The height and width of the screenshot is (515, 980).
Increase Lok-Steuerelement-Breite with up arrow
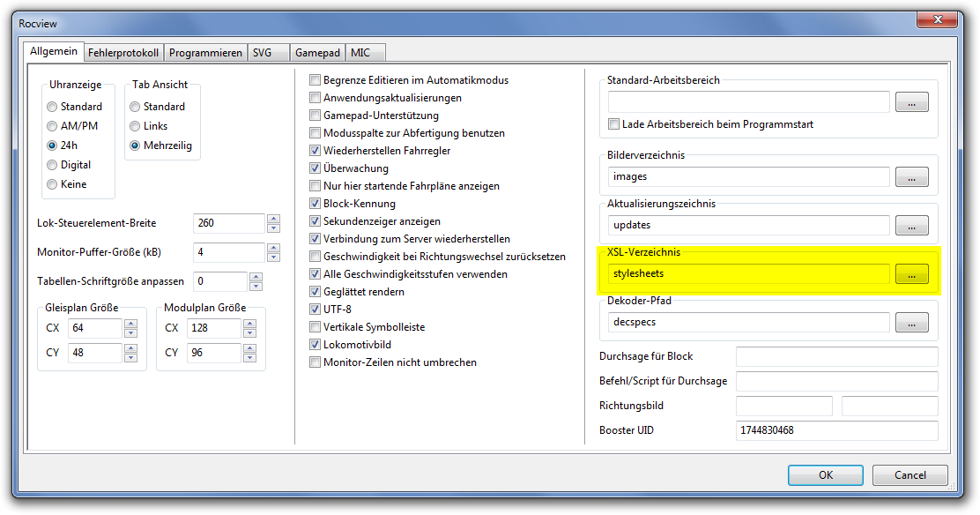[273, 219]
